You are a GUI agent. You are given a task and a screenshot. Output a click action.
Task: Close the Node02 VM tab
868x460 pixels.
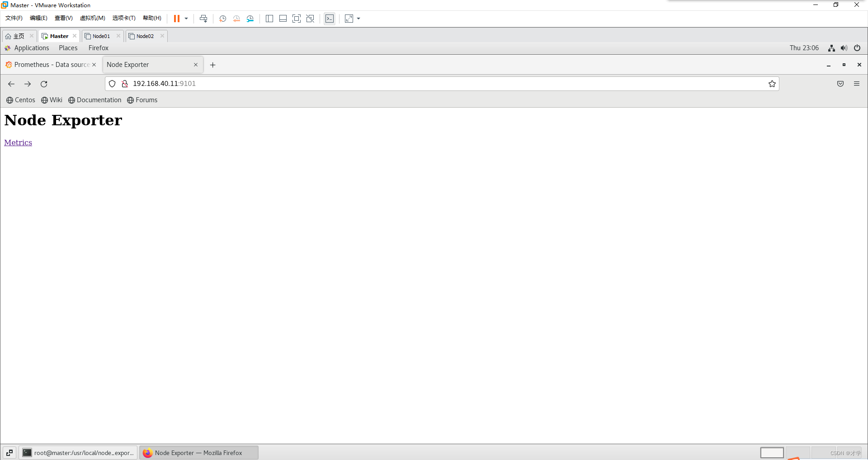[162, 36]
